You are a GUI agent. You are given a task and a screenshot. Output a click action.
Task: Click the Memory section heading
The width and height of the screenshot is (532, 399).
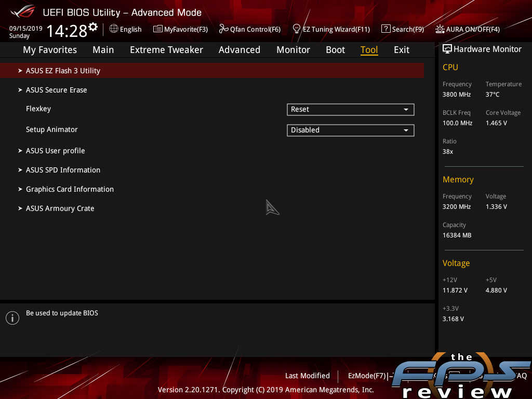458,179
